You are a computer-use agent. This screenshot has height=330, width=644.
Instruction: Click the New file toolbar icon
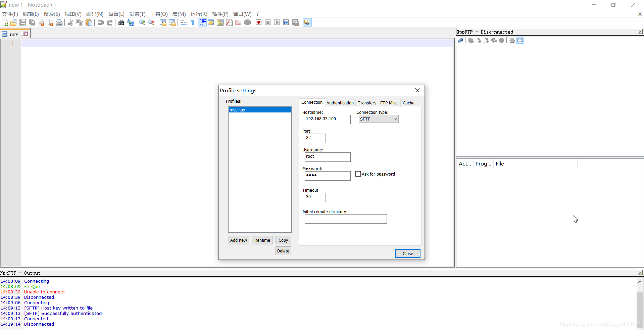point(5,22)
